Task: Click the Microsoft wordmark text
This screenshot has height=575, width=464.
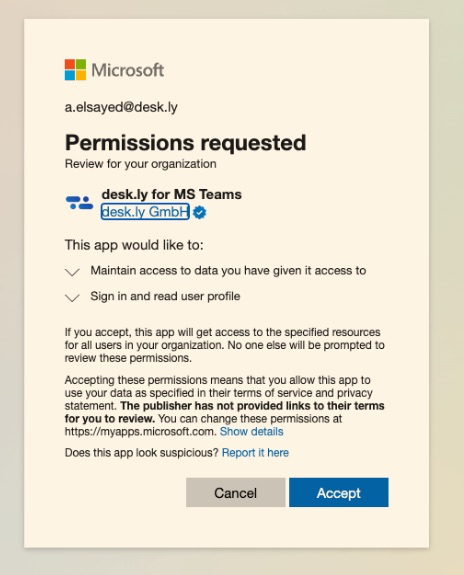Action: tap(128, 70)
